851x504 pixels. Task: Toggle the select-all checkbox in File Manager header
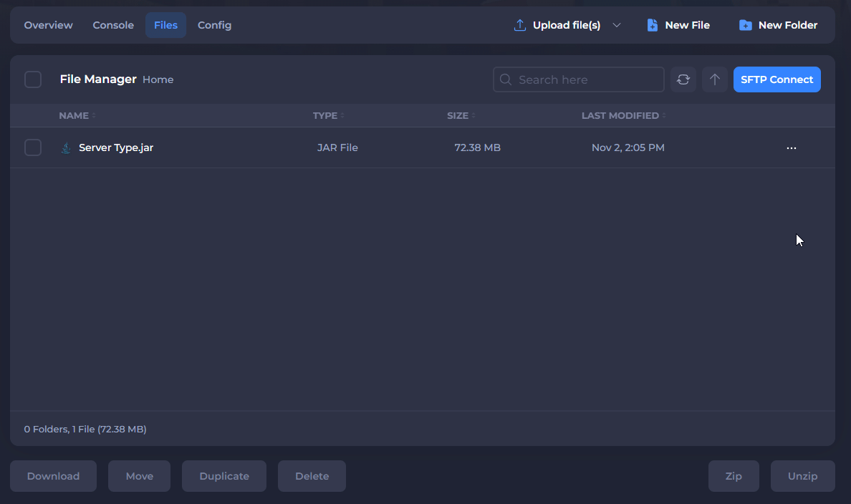[33, 79]
